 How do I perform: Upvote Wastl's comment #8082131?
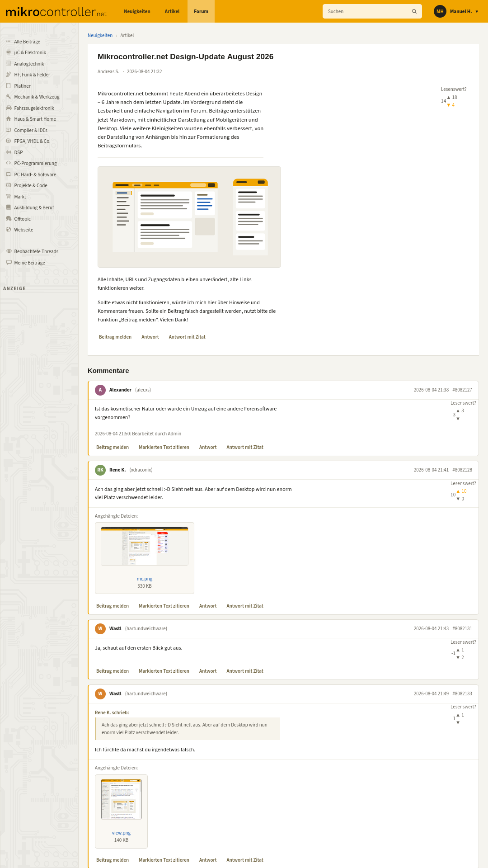tap(458, 650)
